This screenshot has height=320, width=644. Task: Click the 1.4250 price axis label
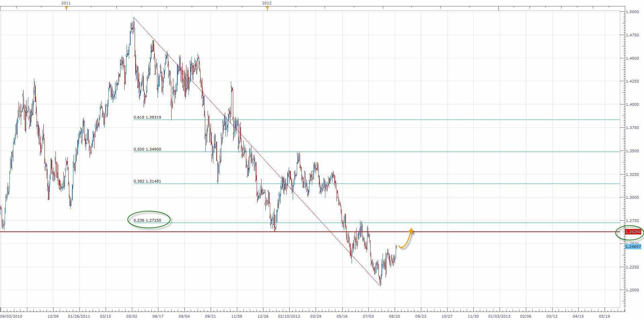coord(632,81)
